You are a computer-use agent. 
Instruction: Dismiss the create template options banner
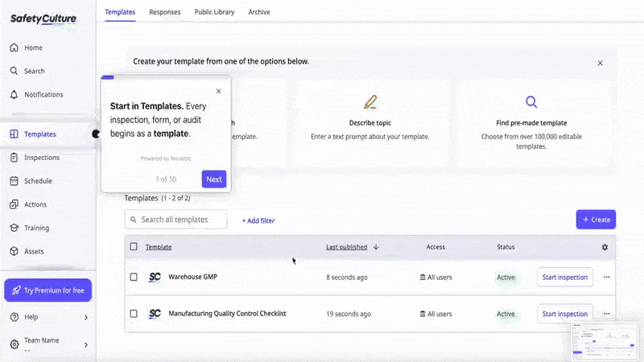click(600, 64)
